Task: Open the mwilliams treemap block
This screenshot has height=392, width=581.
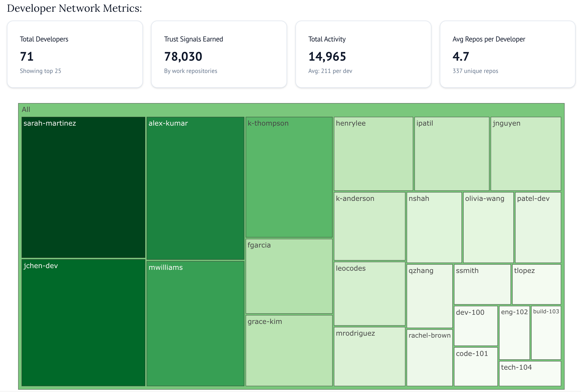Action: coord(195,323)
